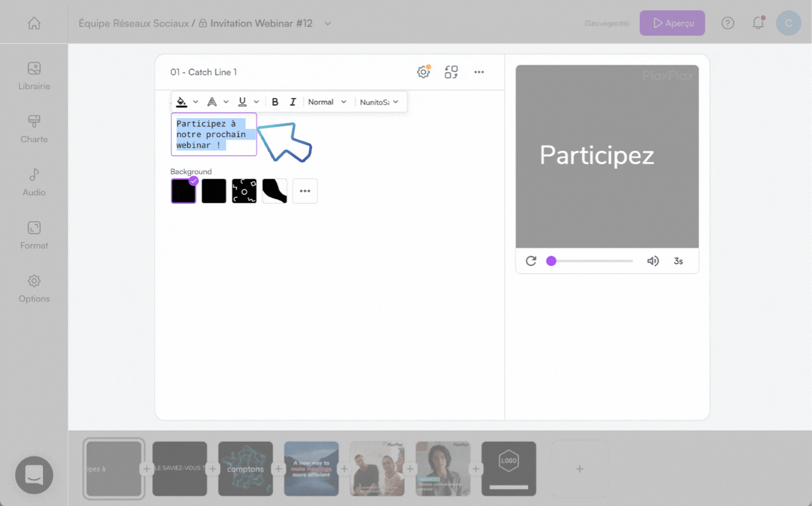Open the Format sidebar panel

[34, 236]
